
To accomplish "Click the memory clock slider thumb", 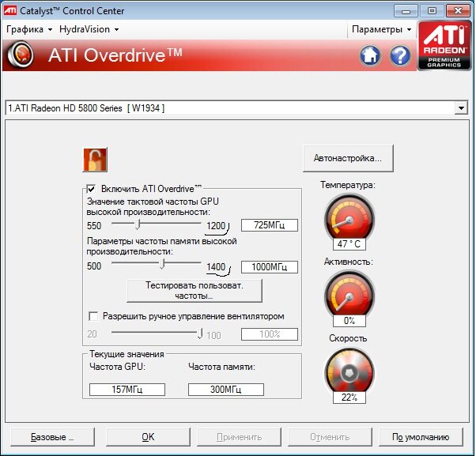I will (162, 264).
